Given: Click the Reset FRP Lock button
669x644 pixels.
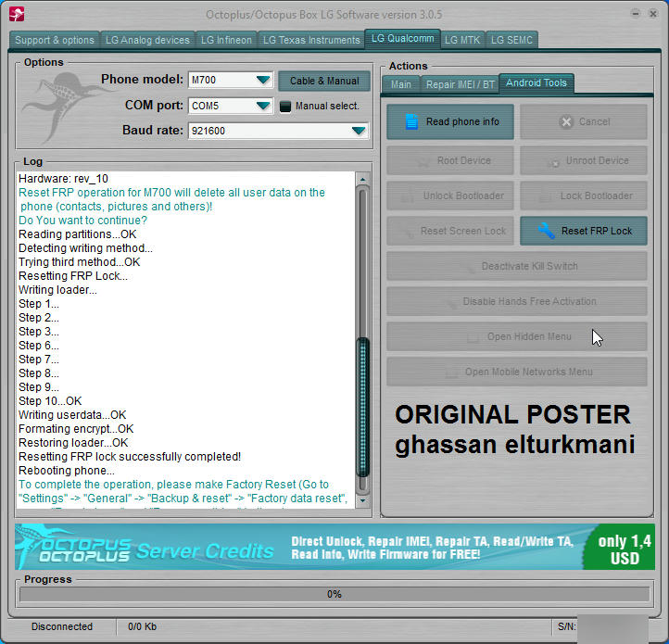Looking at the screenshot, I should (584, 231).
